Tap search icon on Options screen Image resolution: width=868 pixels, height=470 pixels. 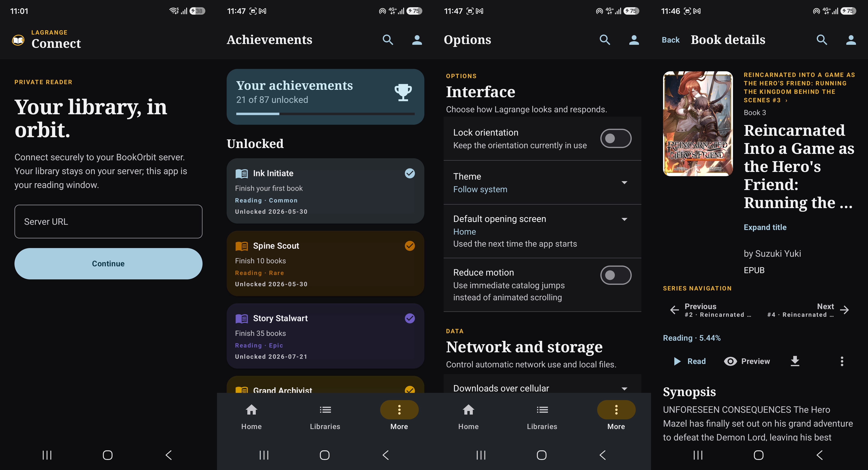(605, 40)
